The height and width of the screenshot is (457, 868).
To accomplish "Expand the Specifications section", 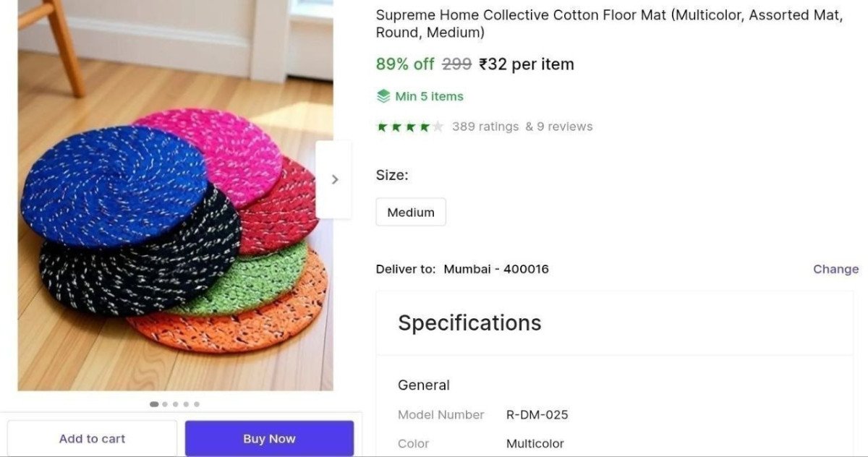I will click(x=469, y=323).
